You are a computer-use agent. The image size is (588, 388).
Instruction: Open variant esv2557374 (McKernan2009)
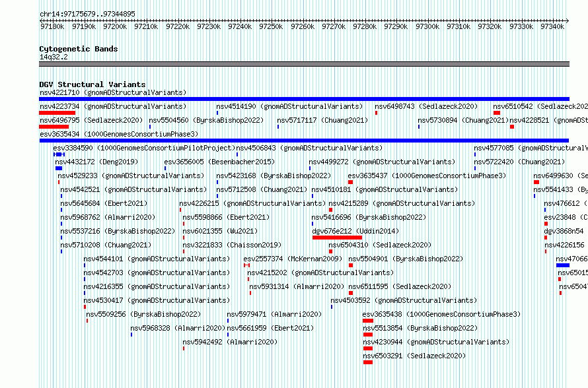(x=293, y=259)
